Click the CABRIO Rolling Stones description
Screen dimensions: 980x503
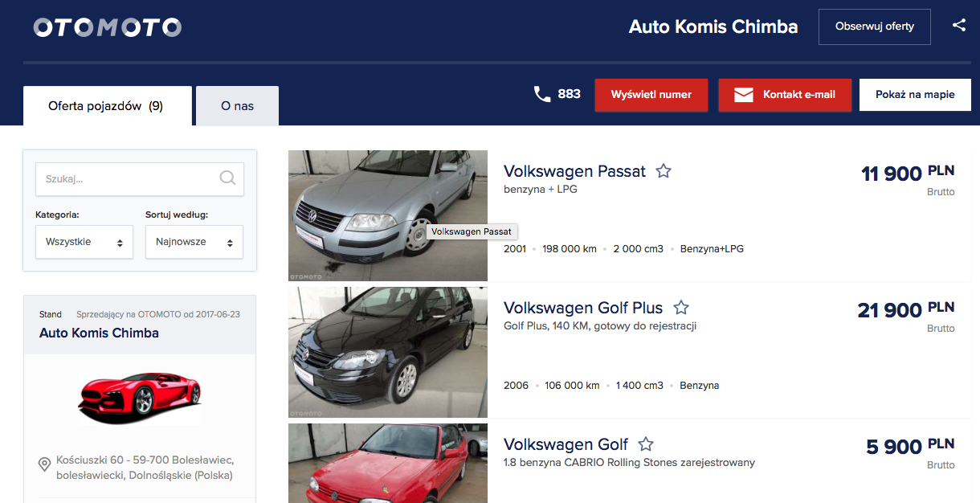point(629,463)
